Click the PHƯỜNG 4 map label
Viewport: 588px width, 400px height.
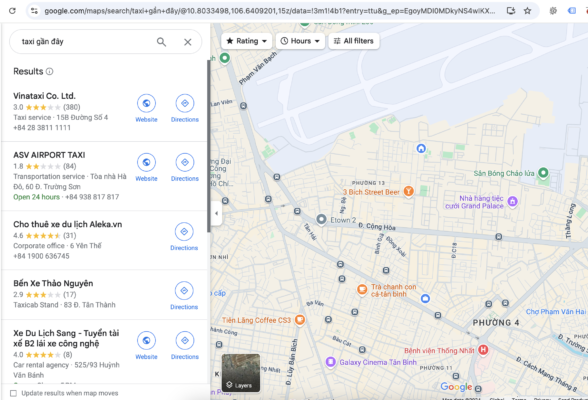point(496,323)
